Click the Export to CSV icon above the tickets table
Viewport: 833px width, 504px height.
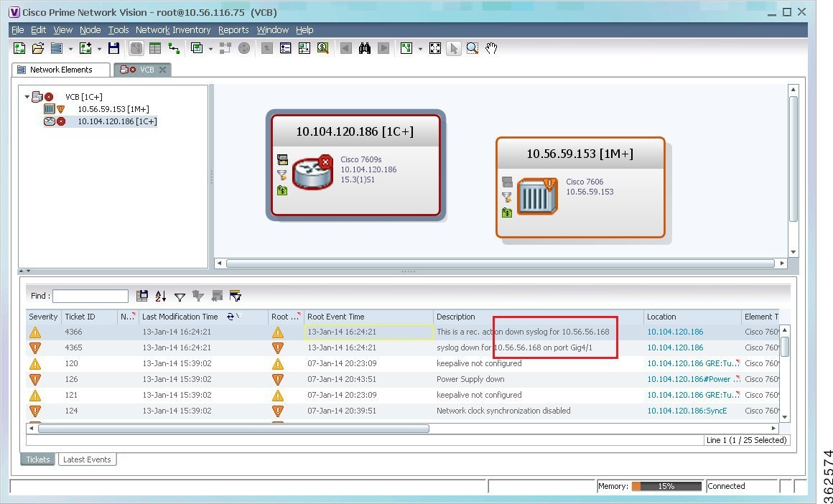point(142,296)
